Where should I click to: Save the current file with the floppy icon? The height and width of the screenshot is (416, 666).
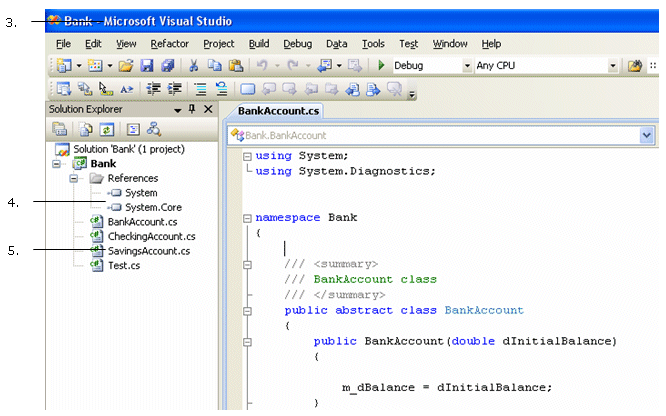(x=147, y=65)
